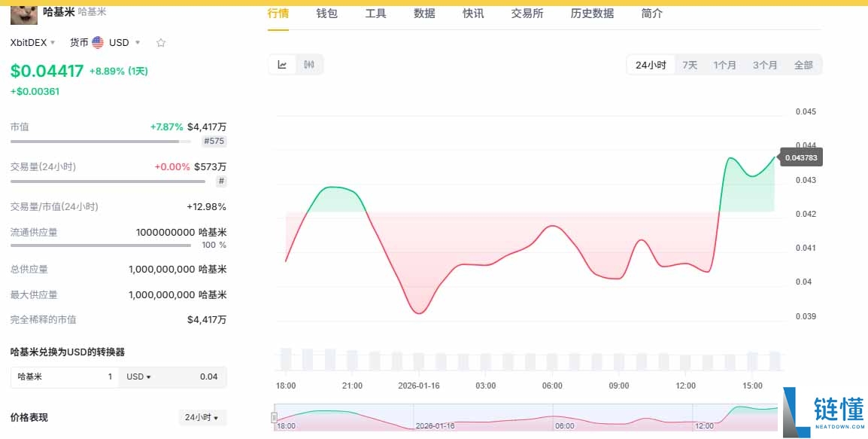
Task: Add 哈基米 to favorites with star icon
Action: click(x=160, y=43)
